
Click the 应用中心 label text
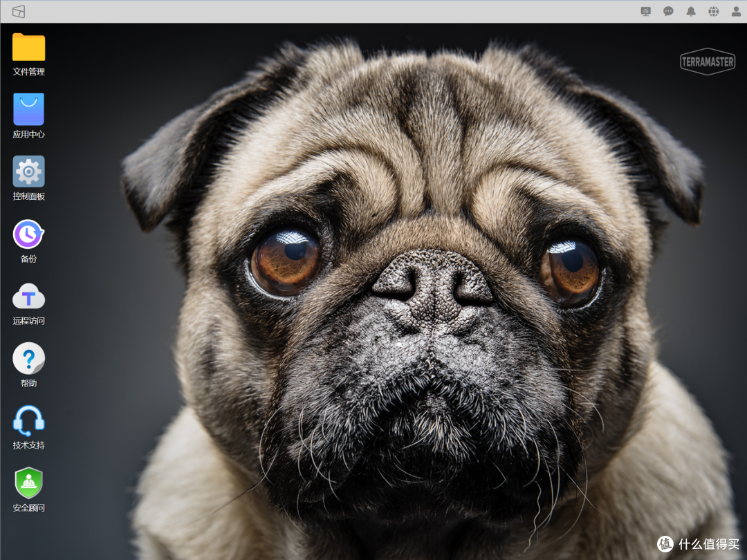click(28, 134)
